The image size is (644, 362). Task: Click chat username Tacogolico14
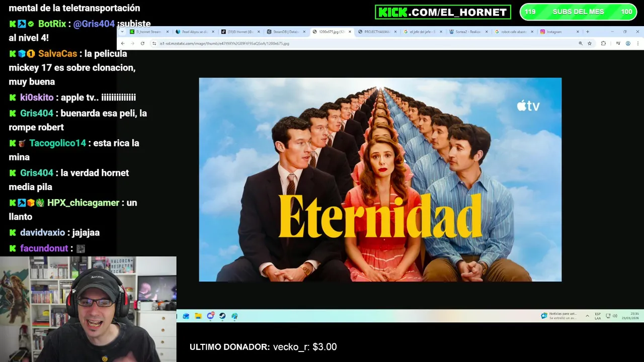pyautogui.click(x=57, y=143)
